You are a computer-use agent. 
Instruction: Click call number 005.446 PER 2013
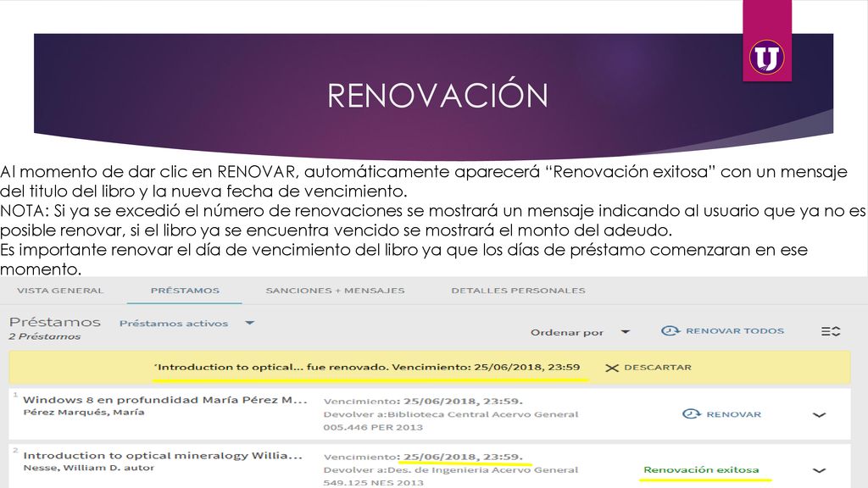pyautogui.click(x=373, y=428)
